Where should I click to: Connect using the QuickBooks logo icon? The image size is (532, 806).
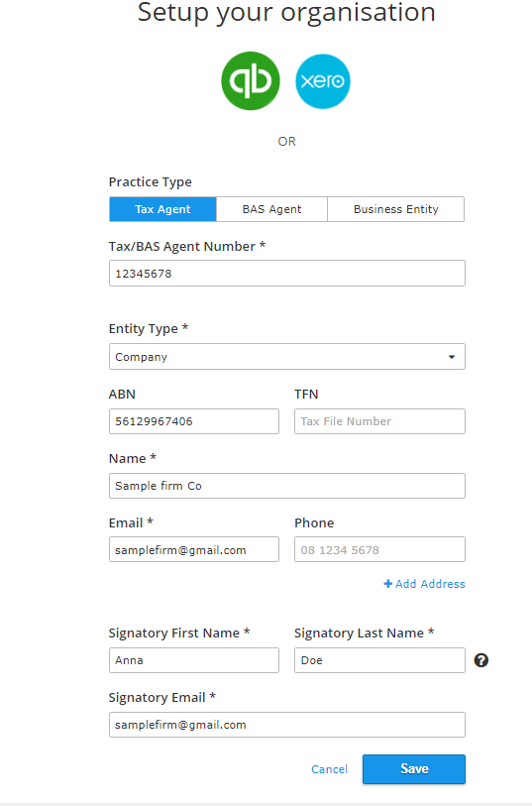pos(251,81)
